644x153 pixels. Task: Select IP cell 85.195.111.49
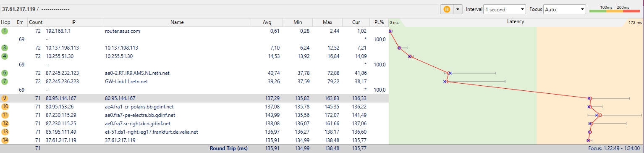pos(61,132)
